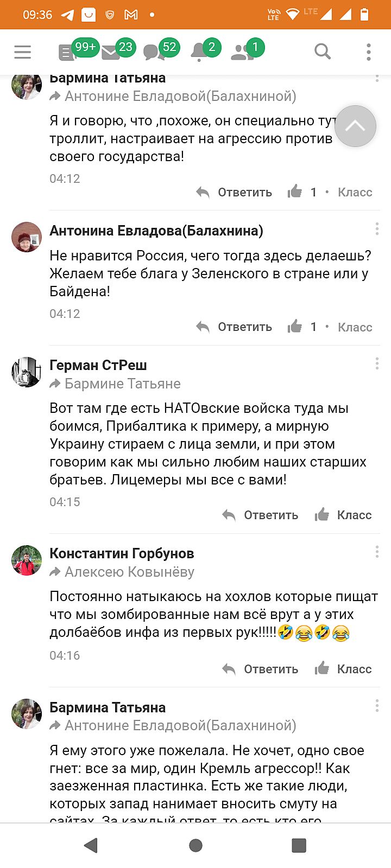Open options menu for Антонина Евладова's comment
391x868 pixels.
click(377, 229)
